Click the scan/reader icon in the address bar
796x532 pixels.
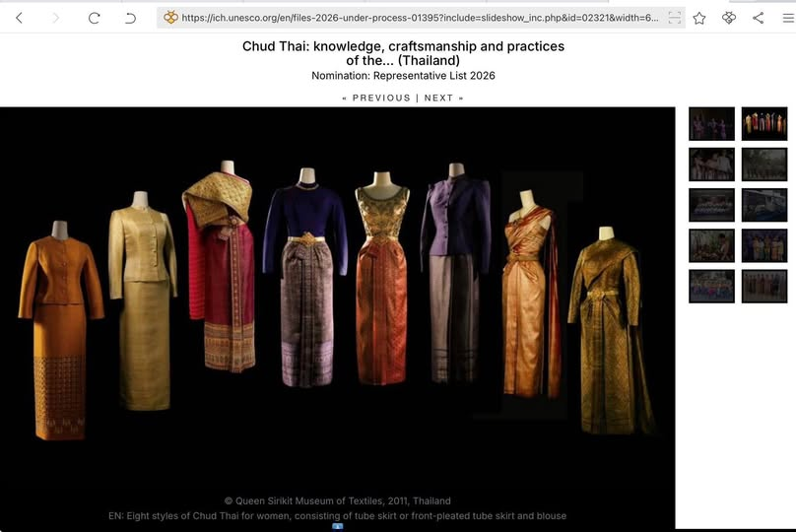(675, 18)
